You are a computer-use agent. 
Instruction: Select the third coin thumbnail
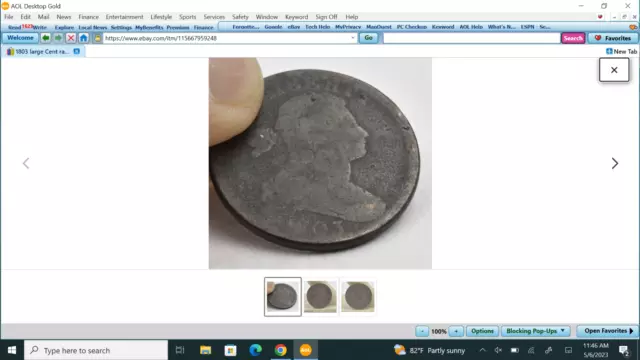click(x=358, y=297)
